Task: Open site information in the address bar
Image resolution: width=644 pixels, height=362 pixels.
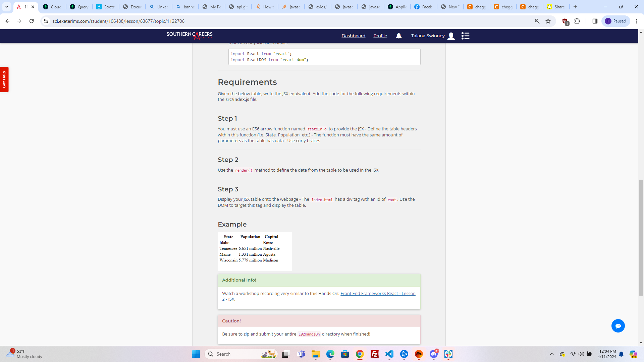Action: coord(46,21)
